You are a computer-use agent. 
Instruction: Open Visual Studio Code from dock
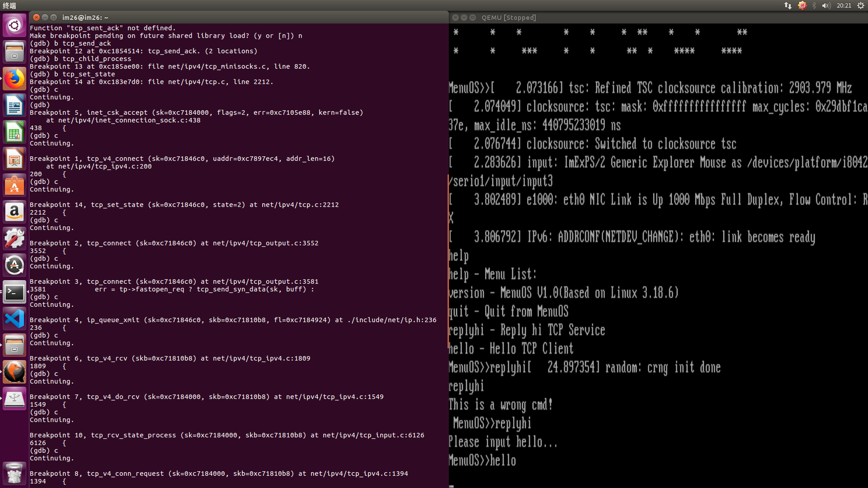click(14, 319)
